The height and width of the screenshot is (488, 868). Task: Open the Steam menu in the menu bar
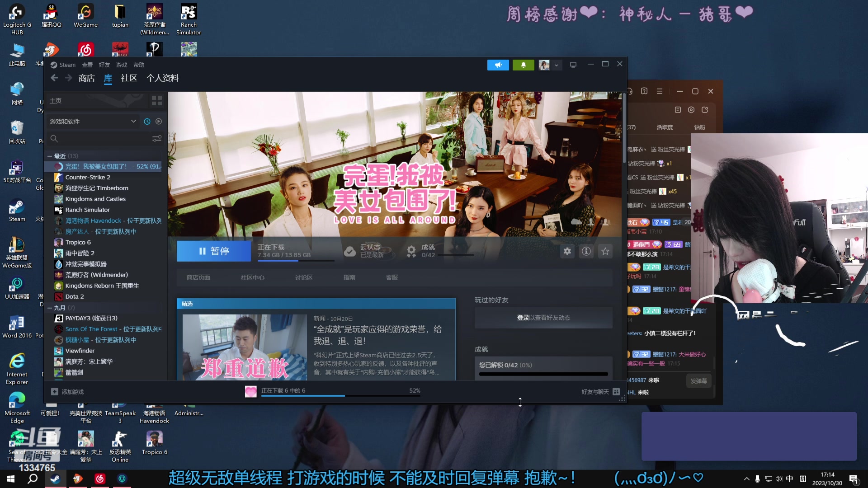click(67, 65)
